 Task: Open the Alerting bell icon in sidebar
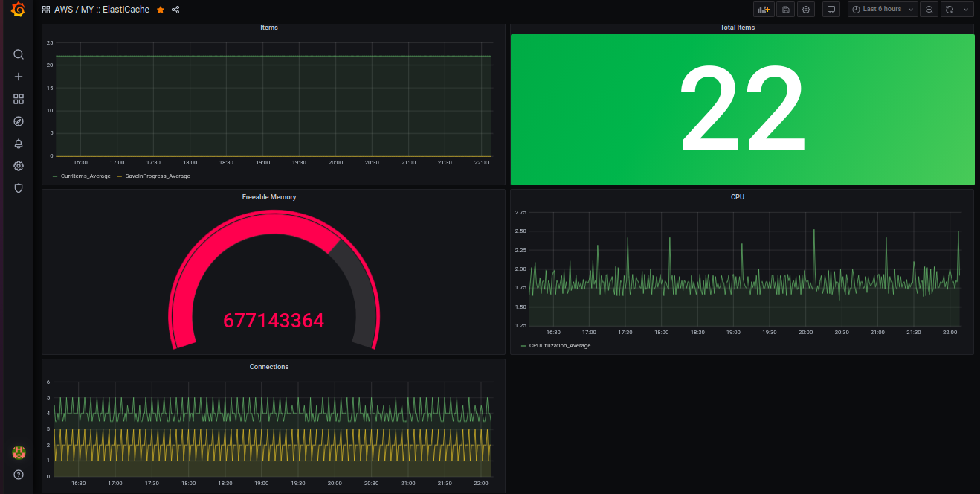(x=19, y=144)
